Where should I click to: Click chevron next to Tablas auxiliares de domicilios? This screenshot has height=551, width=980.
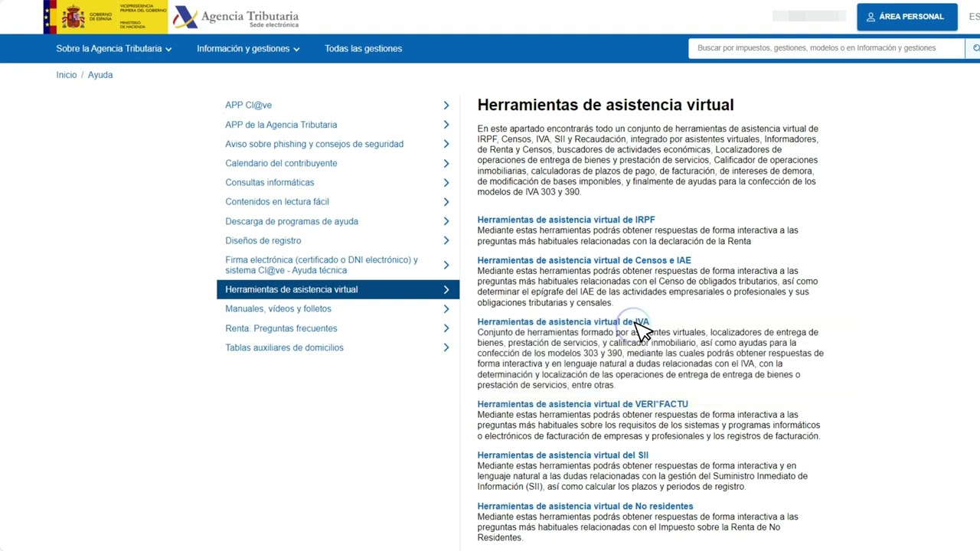tap(446, 347)
